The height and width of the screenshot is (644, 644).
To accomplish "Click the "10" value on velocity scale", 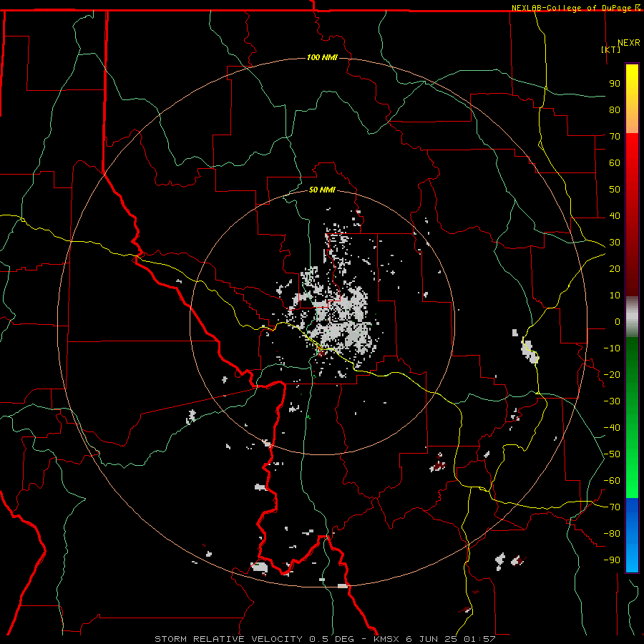I will click(615, 296).
